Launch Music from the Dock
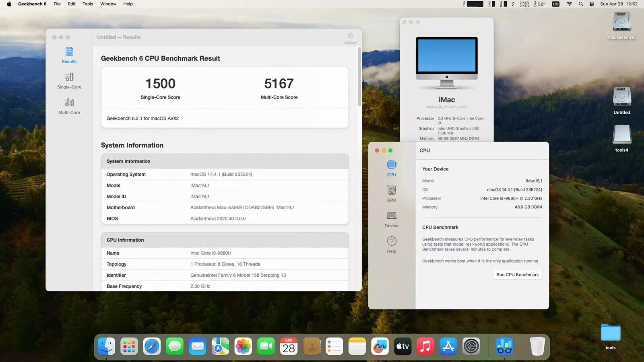The width and height of the screenshot is (644, 362). click(425, 346)
